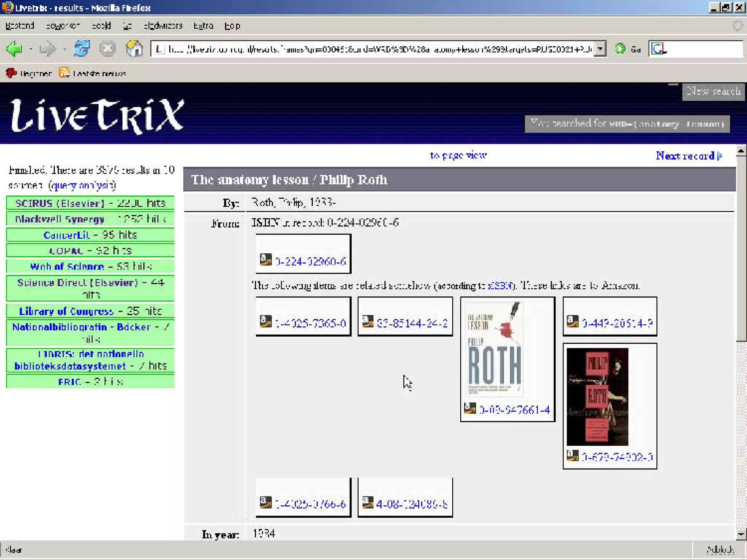Click the green Back arrow button
The width and height of the screenshot is (747, 560).
15,48
